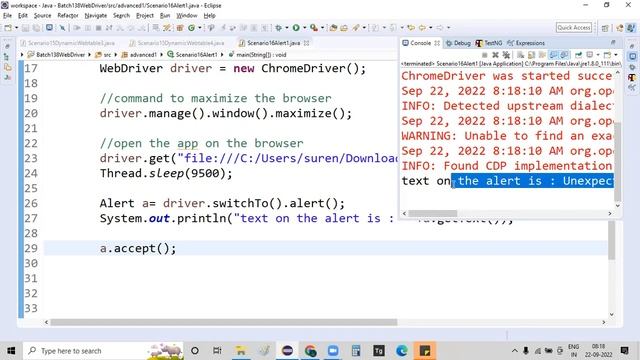Image resolution: width=640 pixels, height=360 pixels.
Task: Open Chrome from the Windows taskbar
Action: (x=310, y=351)
